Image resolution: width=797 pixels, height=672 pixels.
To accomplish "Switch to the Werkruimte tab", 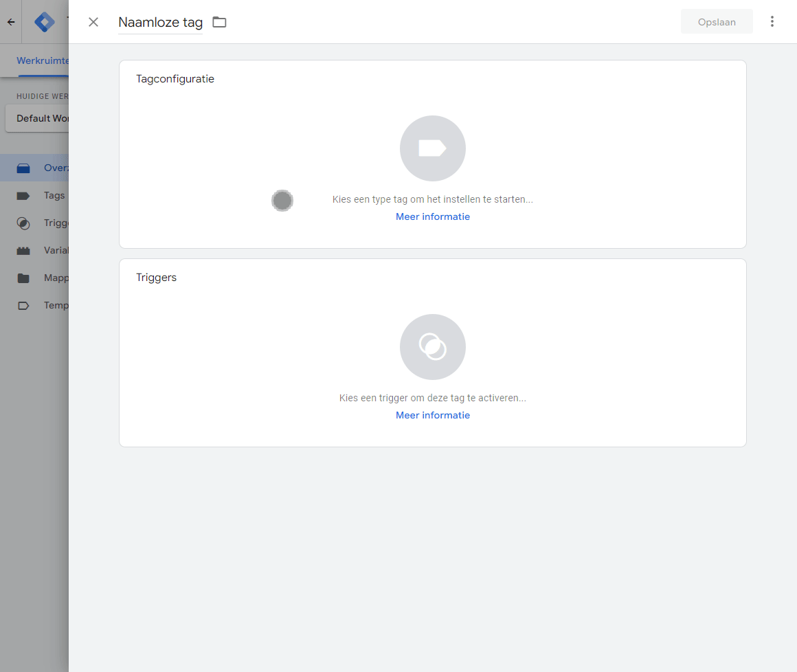I will (x=43, y=61).
